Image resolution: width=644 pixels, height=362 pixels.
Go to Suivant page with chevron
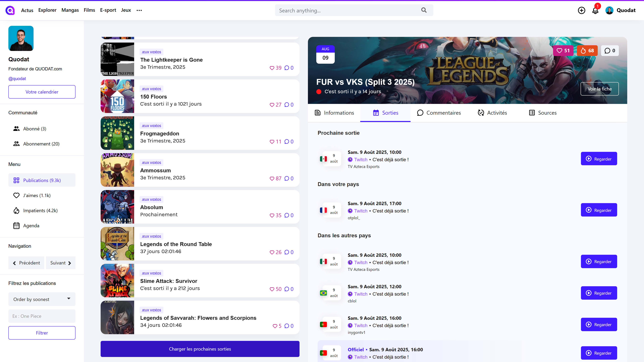61,263
